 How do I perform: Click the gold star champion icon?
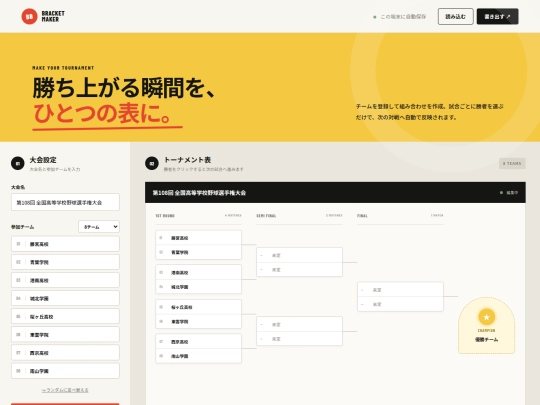pos(486,317)
